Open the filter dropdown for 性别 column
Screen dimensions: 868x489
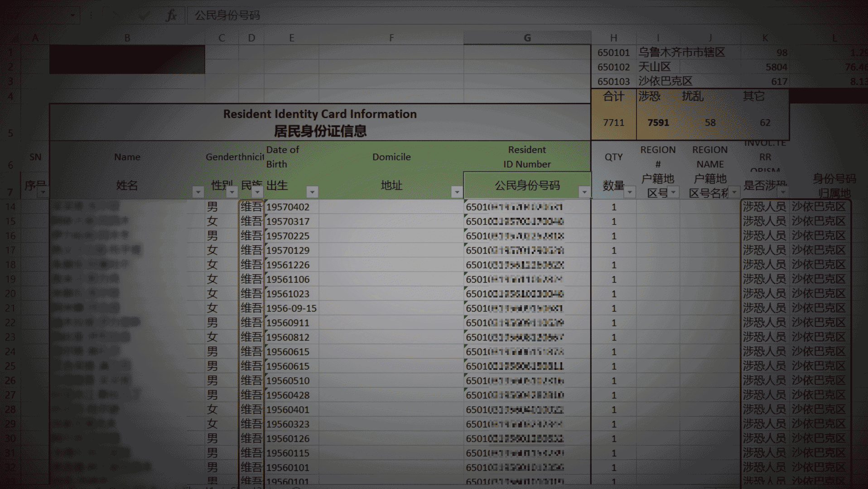tap(232, 192)
